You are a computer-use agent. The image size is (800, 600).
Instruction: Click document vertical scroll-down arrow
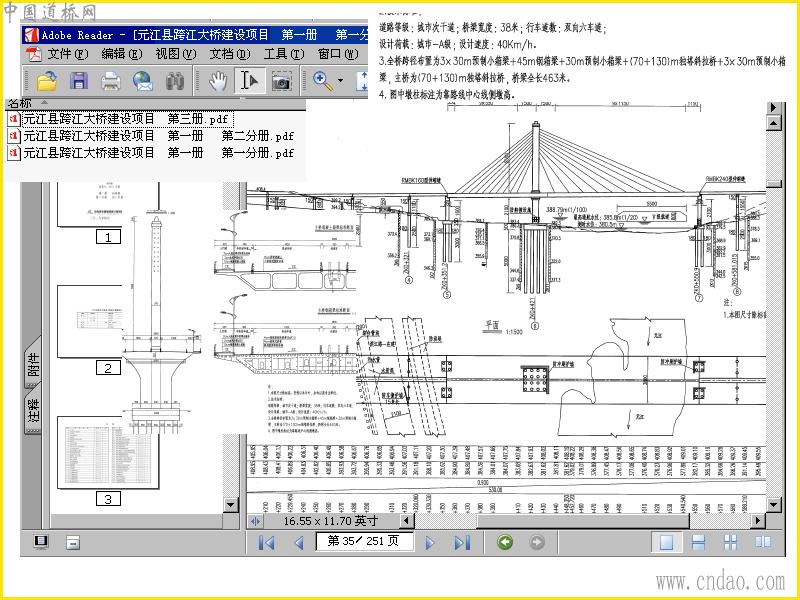[774, 505]
